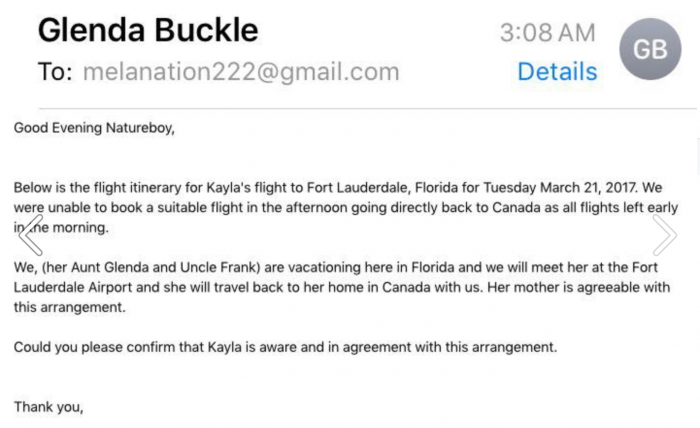Viewport: 700px width, 428px height.
Task: Click the words "this arrangement." ending the second paragraph
Action: coord(70,307)
